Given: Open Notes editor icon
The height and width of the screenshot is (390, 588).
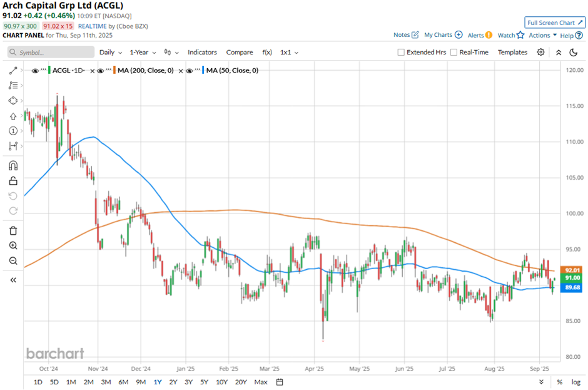Looking at the screenshot, I should [415, 35].
